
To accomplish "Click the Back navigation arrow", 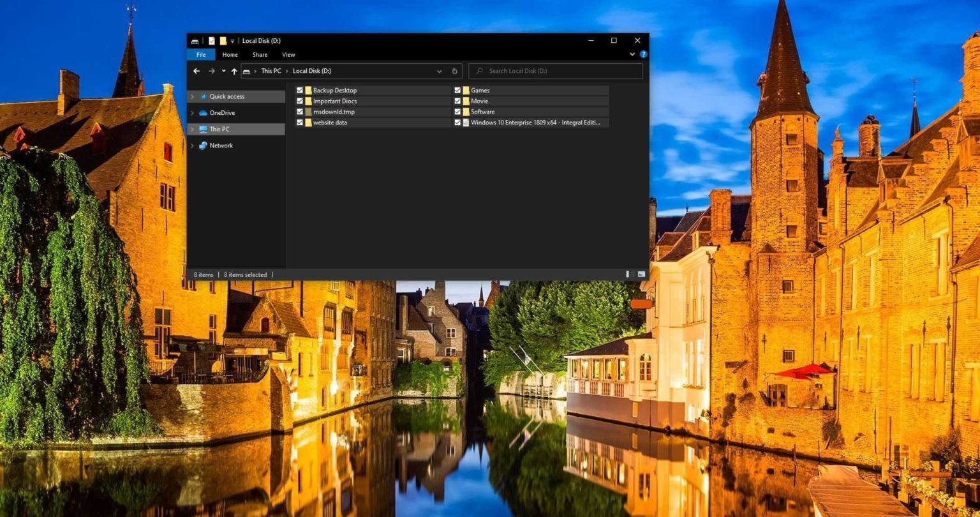I will click(x=197, y=71).
